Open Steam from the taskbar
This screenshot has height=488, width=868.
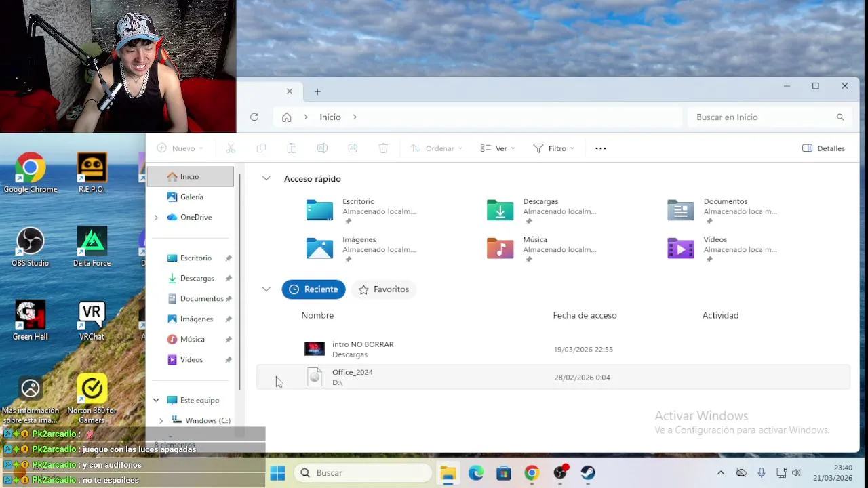point(588,473)
